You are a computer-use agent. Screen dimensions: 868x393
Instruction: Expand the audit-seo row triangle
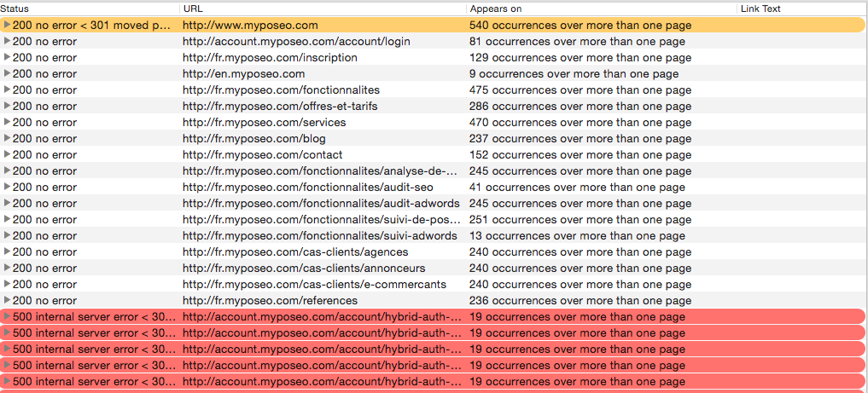pos(7,187)
